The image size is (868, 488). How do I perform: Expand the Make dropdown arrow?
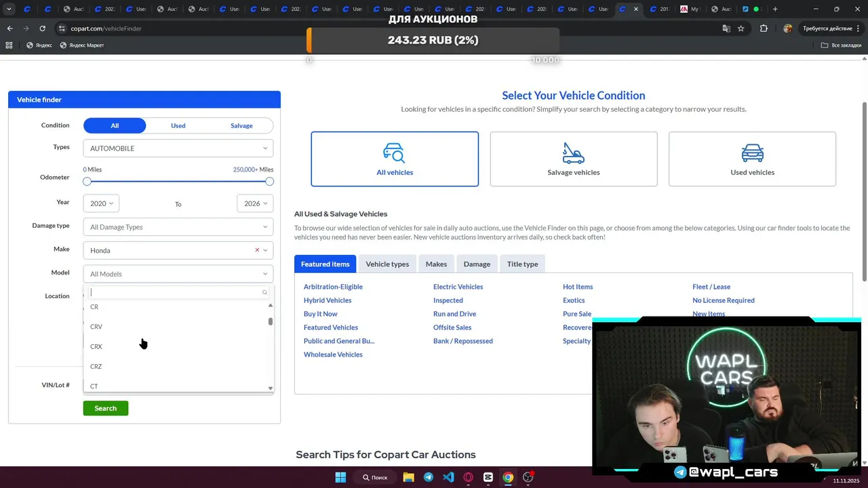pyautogui.click(x=265, y=250)
